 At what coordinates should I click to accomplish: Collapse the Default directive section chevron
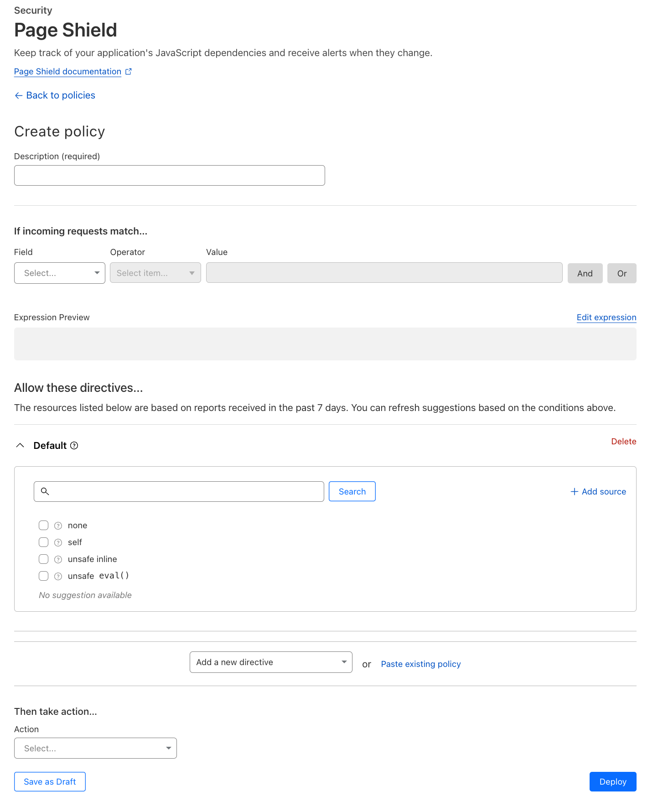click(x=20, y=446)
